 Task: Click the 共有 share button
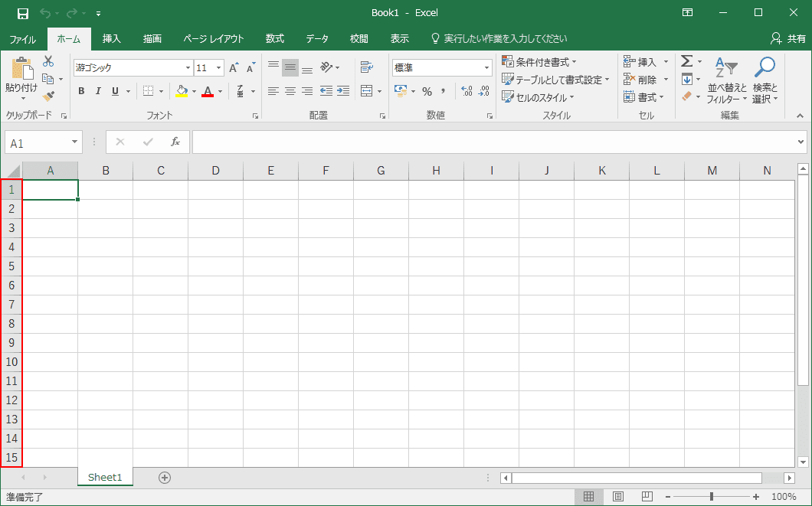[788, 38]
